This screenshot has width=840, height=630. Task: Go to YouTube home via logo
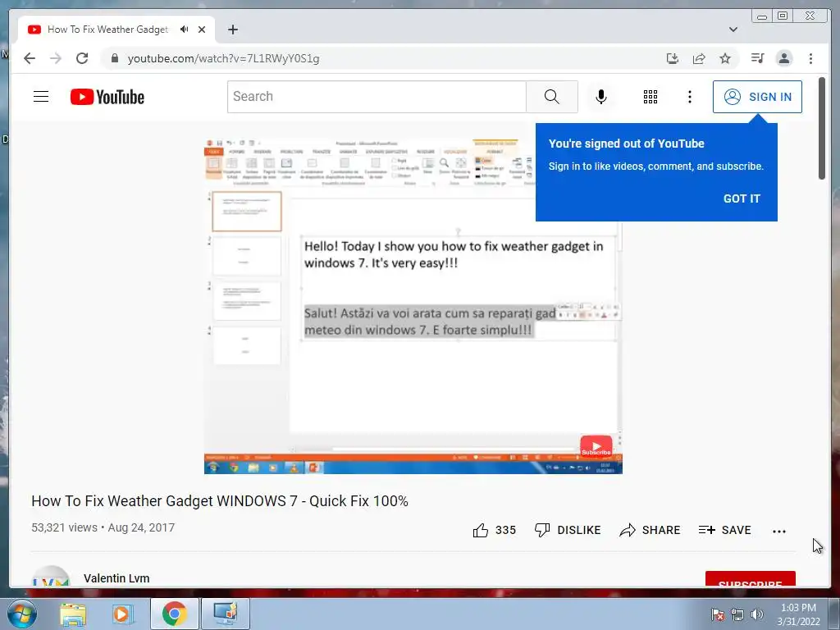pos(107,97)
